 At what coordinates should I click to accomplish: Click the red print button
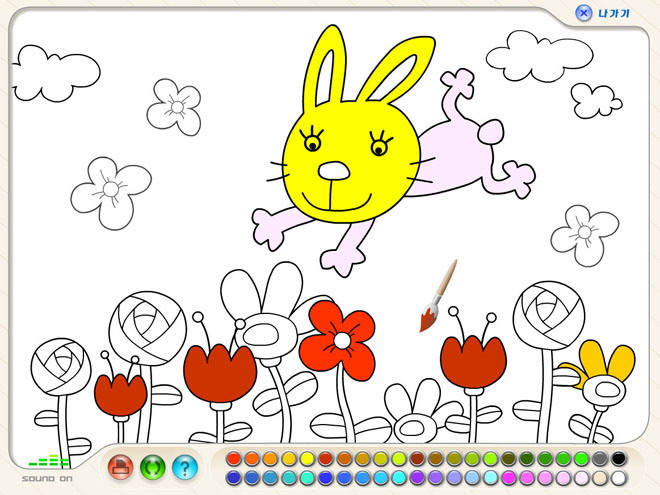coord(121,466)
